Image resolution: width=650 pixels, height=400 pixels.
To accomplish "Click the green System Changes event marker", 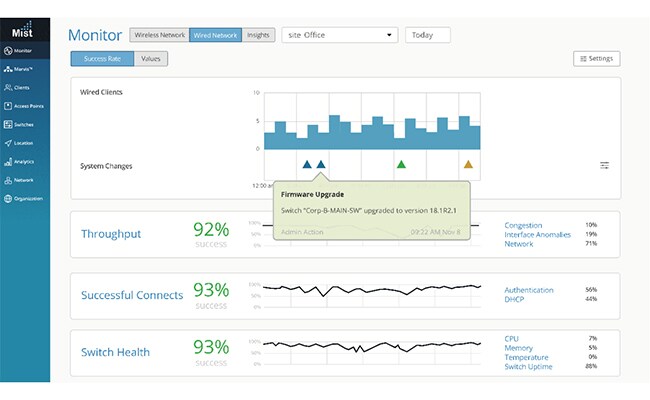I will tap(401, 164).
